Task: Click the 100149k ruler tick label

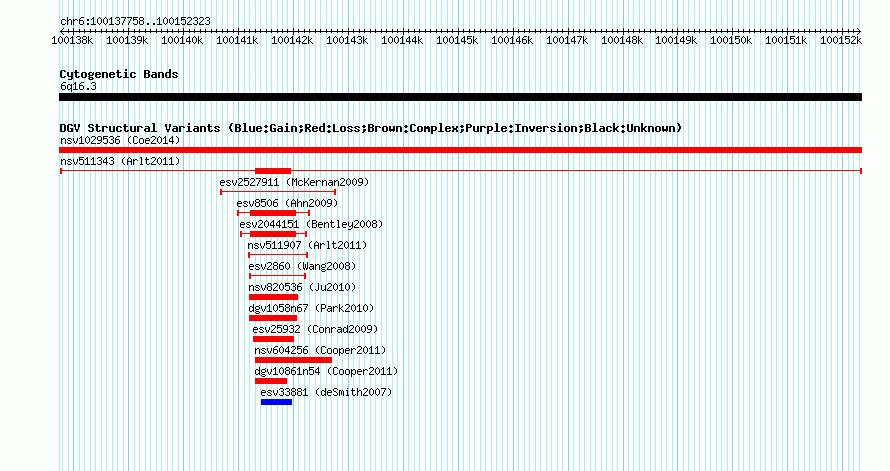Action: 677,40
